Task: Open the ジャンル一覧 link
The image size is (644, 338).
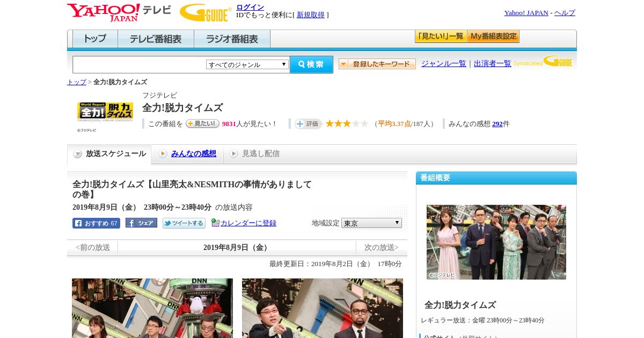Action: click(x=444, y=64)
